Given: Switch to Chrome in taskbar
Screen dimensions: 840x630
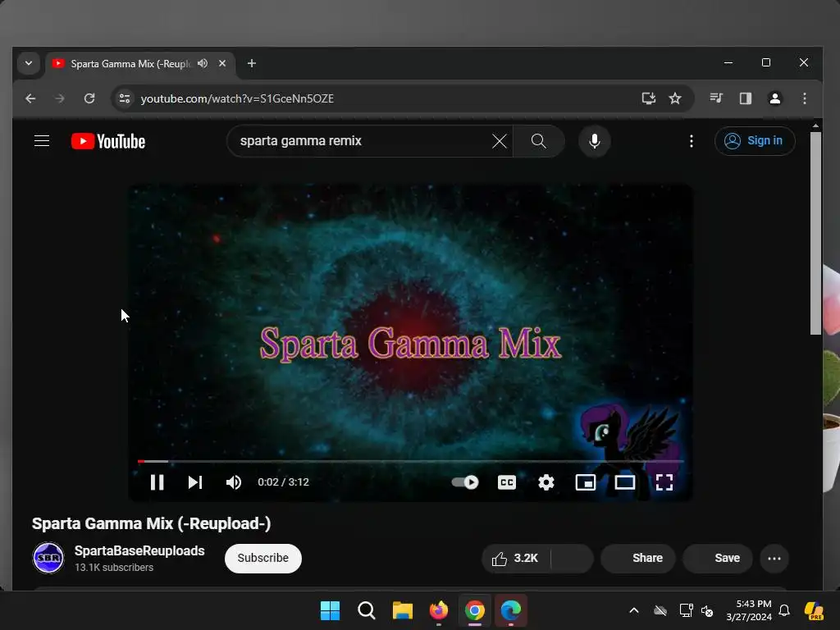Looking at the screenshot, I should 475,610.
